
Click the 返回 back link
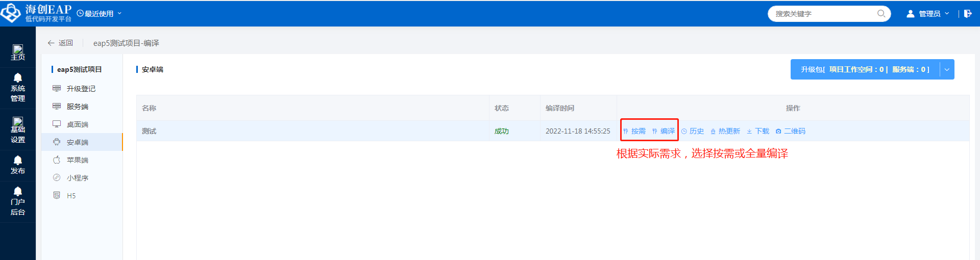pyautogui.click(x=61, y=43)
